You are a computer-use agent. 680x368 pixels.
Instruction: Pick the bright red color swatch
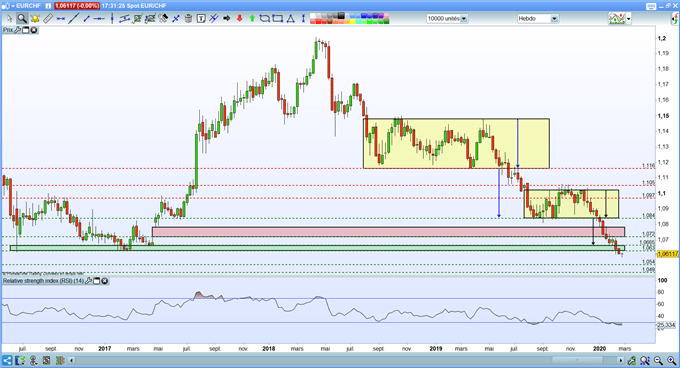click(318, 21)
